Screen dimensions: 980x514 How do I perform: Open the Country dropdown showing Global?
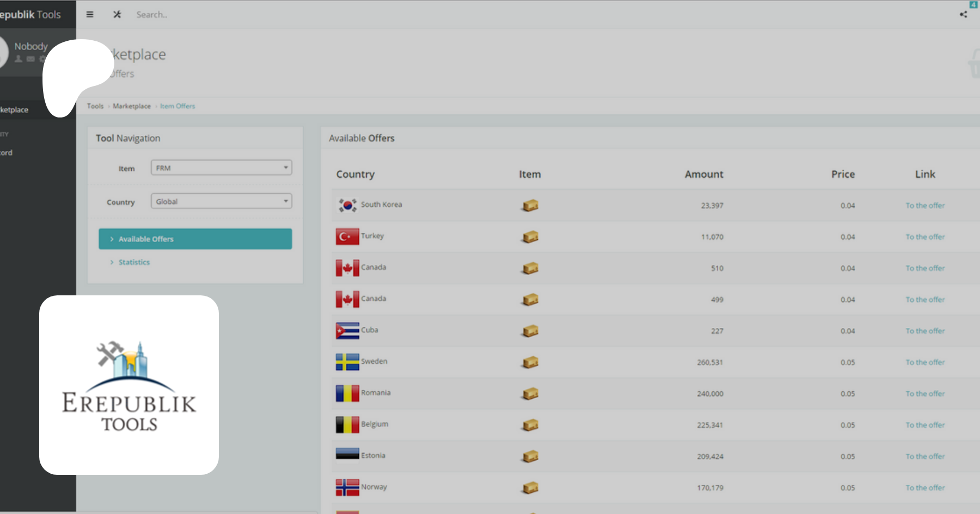pyautogui.click(x=221, y=201)
